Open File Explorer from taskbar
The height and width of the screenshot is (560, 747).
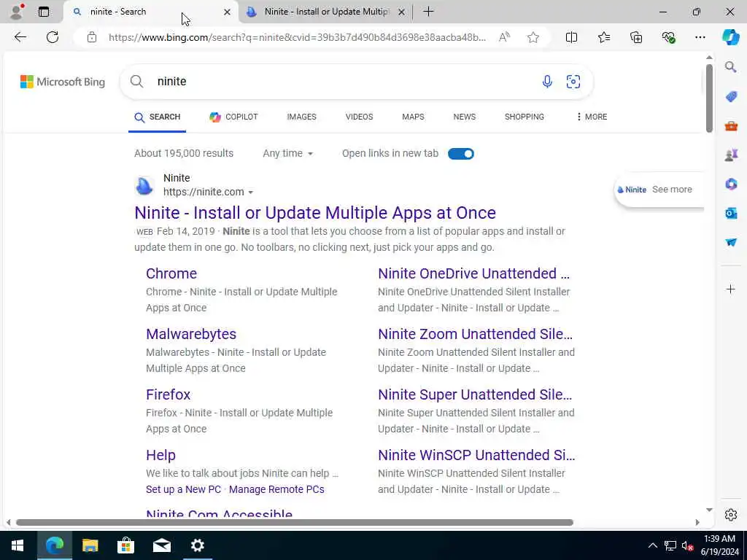point(90,545)
